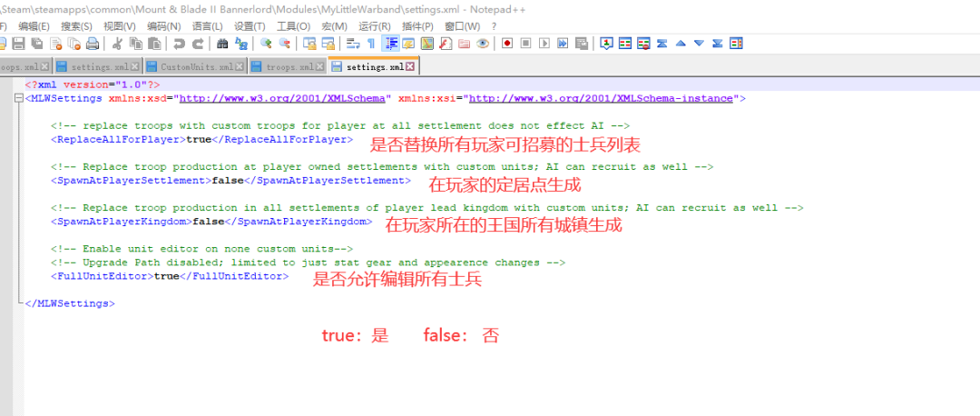Stop macro recording square icon
Viewport: 980px width, 416px height.
(x=525, y=44)
